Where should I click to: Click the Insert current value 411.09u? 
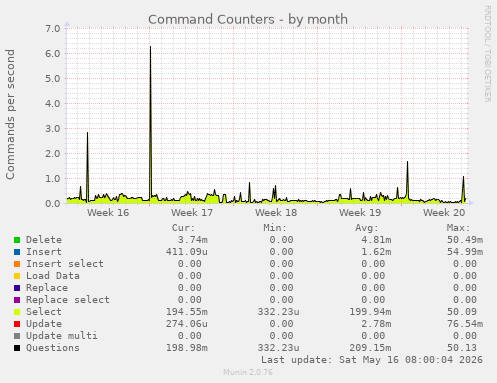[x=187, y=252]
